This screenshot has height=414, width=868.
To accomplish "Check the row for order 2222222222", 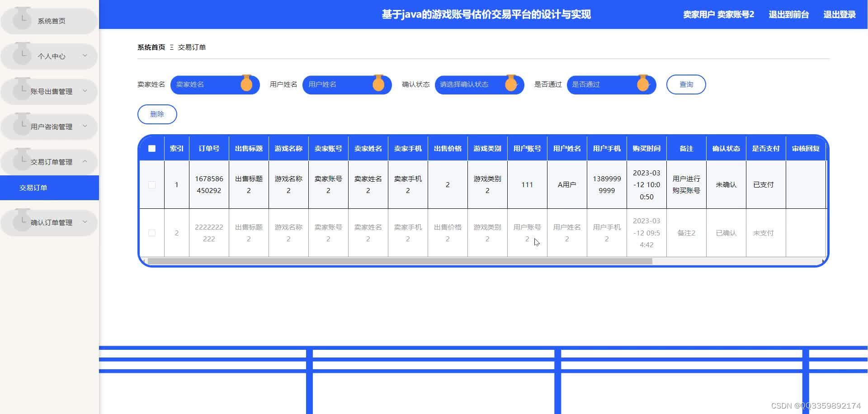I will 152,233.
